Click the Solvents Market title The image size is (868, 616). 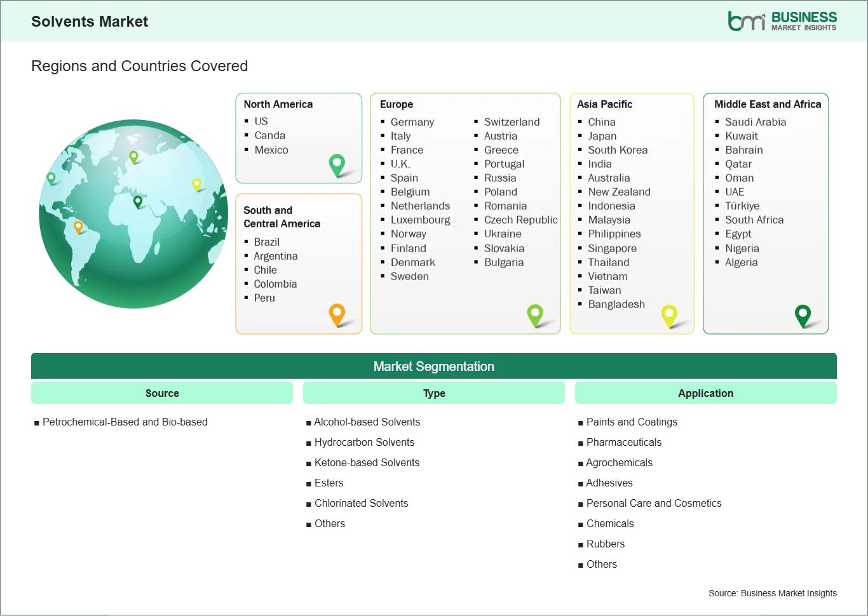coord(90,22)
